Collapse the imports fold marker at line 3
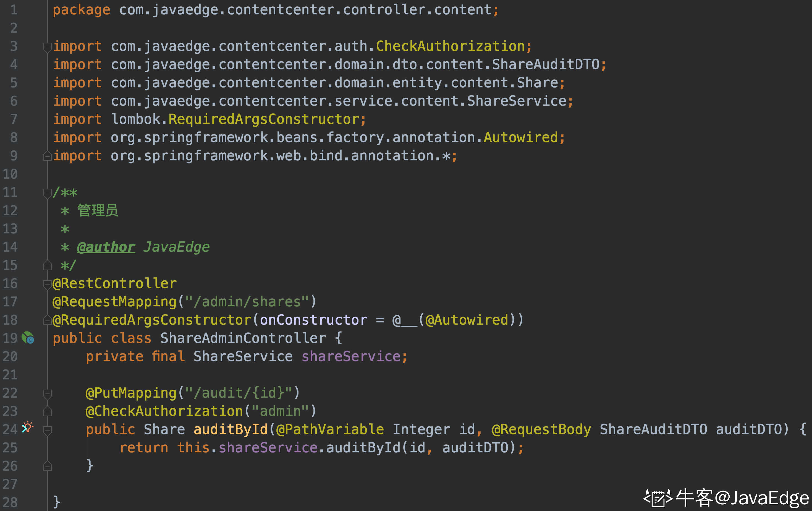This screenshot has height=511, width=812. click(x=47, y=47)
